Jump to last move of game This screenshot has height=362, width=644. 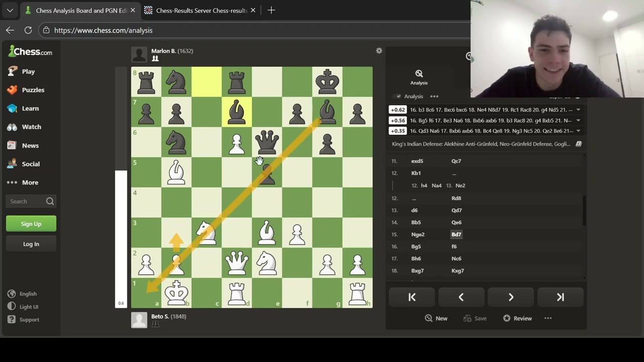click(560, 297)
